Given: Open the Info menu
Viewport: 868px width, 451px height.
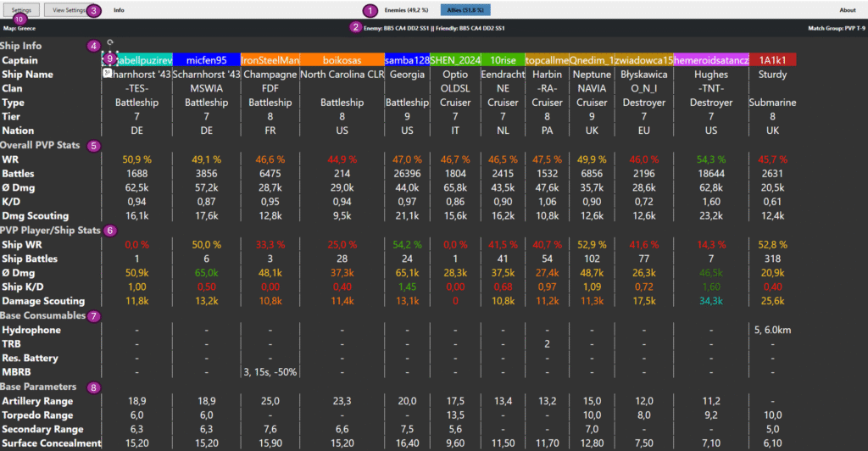Looking at the screenshot, I should pyautogui.click(x=119, y=10).
